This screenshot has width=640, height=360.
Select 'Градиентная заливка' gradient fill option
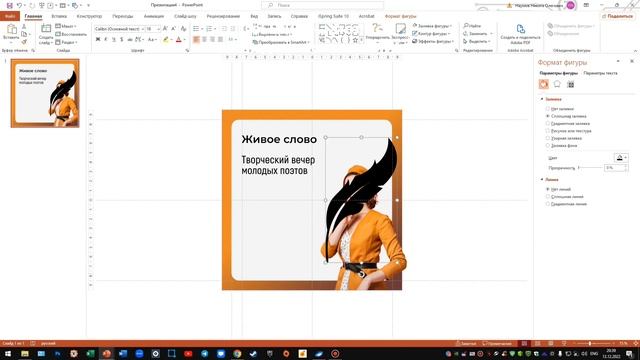point(567,124)
